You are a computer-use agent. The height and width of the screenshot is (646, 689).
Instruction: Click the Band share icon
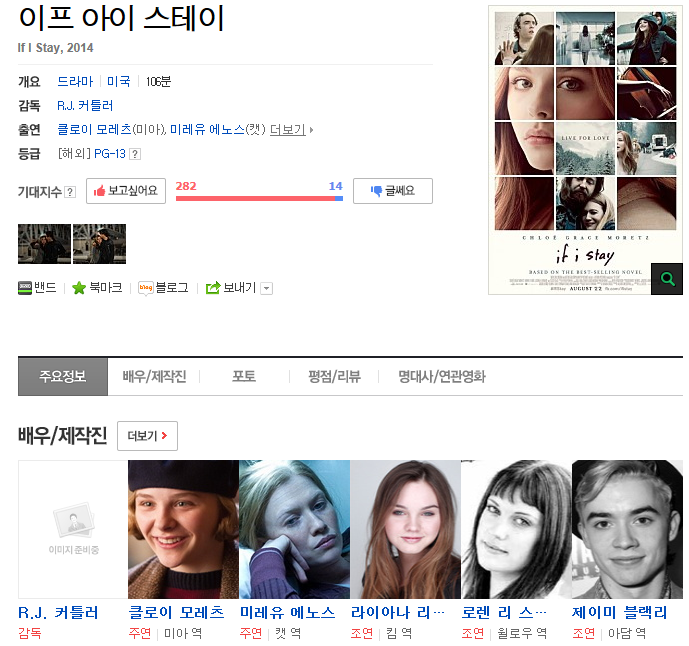point(25,288)
